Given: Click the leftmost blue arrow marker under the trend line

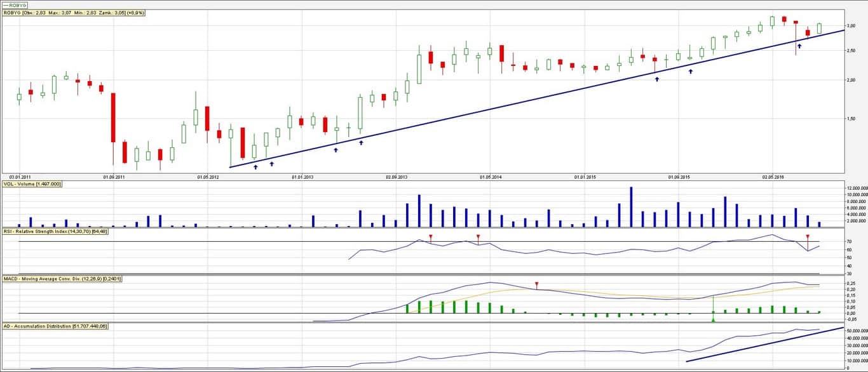Looking at the screenshot, I should coord(255,167).
